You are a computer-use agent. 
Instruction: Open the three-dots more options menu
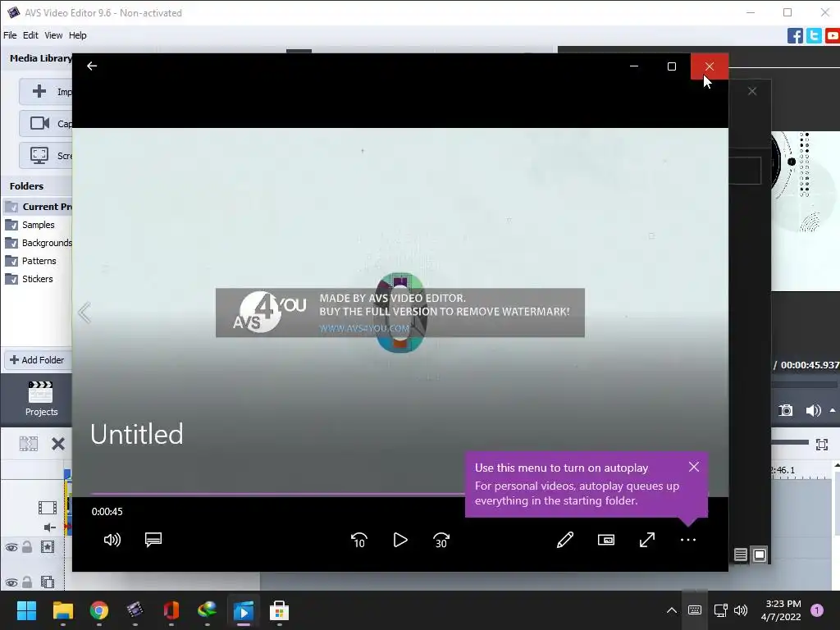(688, 540)
